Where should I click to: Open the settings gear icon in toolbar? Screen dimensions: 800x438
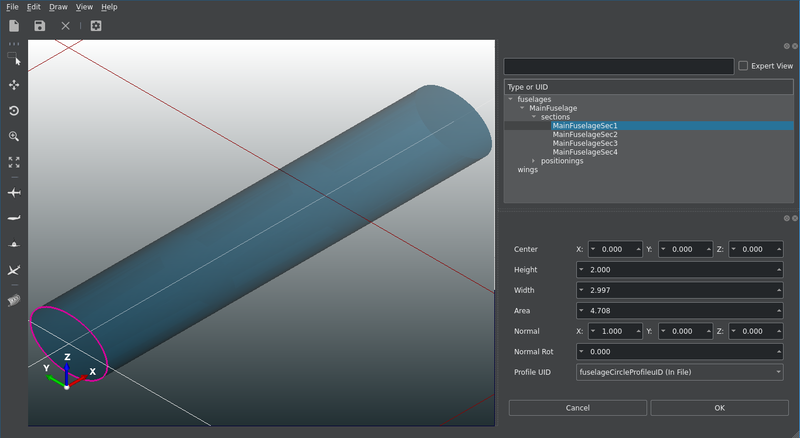tap(96, 25)
